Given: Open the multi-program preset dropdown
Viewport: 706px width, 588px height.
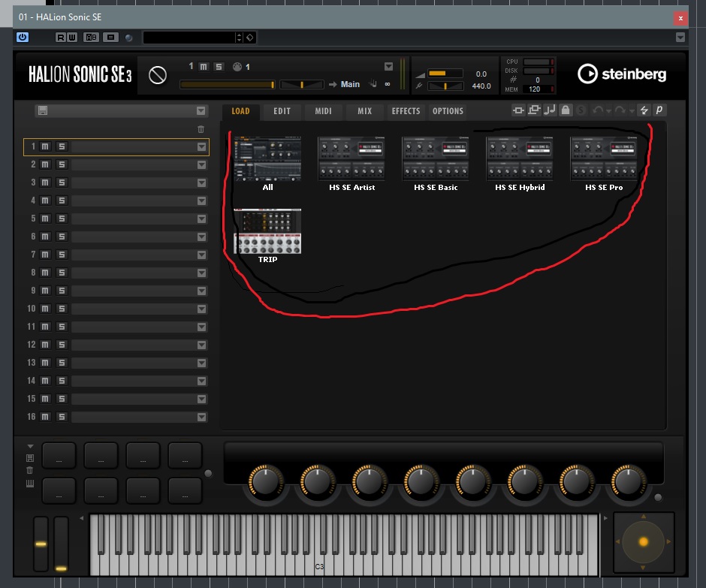Looking at the screenshot, I should [x=201, y=110].
